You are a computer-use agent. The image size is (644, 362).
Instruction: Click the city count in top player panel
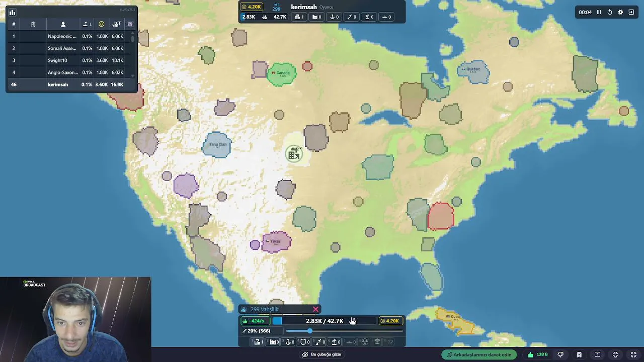pyautogui.click(x=299, y=17)
